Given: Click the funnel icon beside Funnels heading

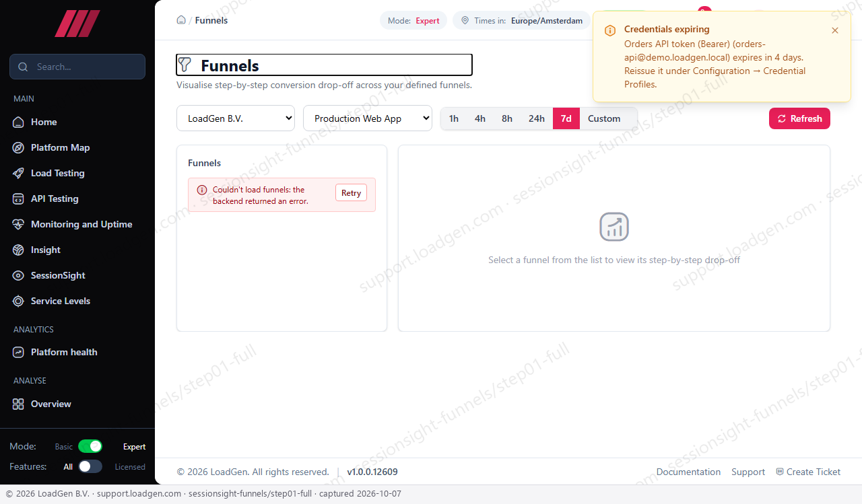Looking at the screenshot, I should [185, 65].
